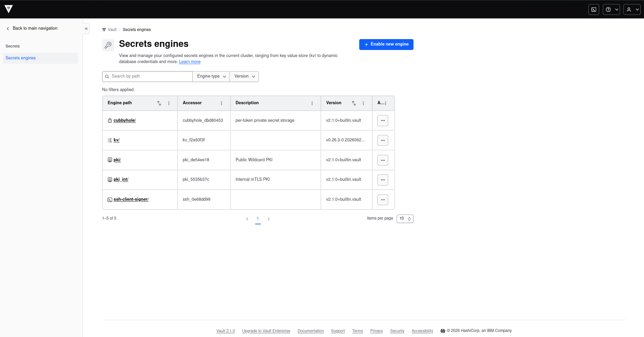Image resolution: width=644 pixels, height=337 pixels.
Task: Open Description column options menu
Action: click(x=312, y=103)
